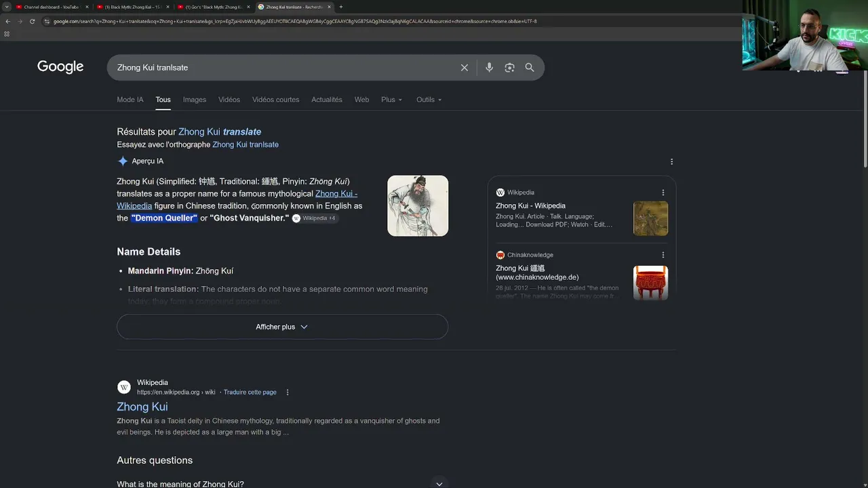Click the Mandarin Pinyin: Zhōng Kuí bullet
The width and height of the screenshot is (868, 488).
pyautogui.click(x=180, y=271)
